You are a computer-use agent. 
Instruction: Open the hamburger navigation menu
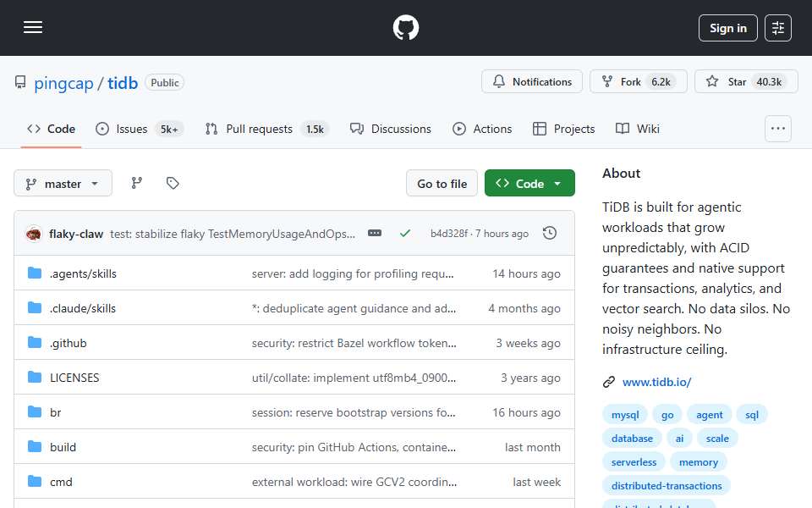tap(33, 27)
